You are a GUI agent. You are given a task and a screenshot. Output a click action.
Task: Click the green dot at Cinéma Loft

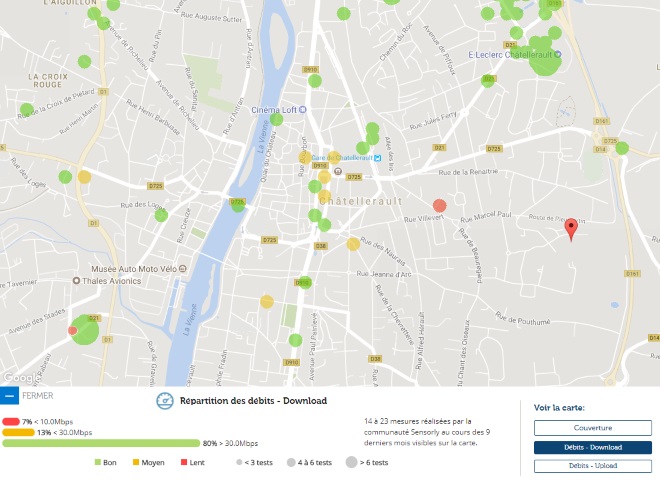277,120
